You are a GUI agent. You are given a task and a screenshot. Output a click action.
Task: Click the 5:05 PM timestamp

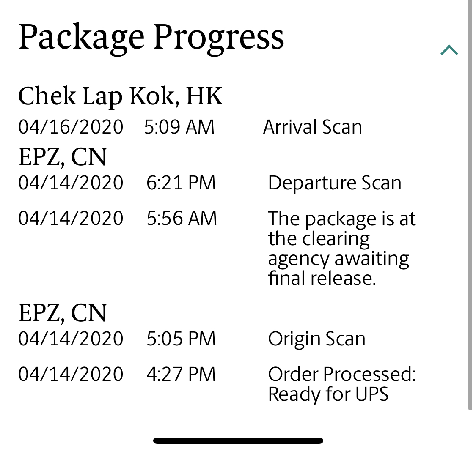[x=181, y=339]
